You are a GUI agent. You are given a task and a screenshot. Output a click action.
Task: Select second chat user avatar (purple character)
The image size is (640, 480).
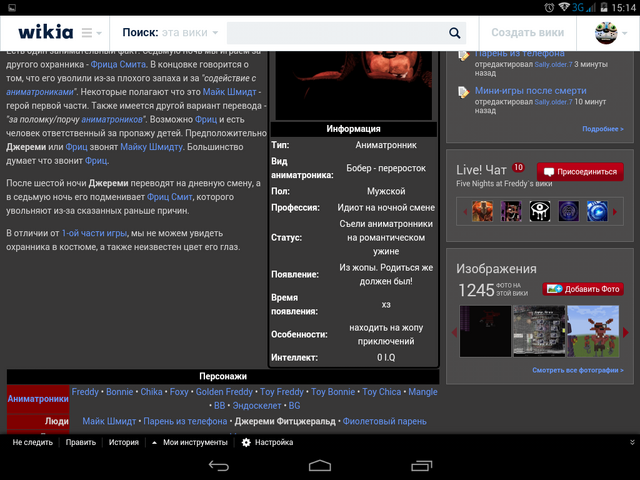pyautogui.click(x=511, y=211)
